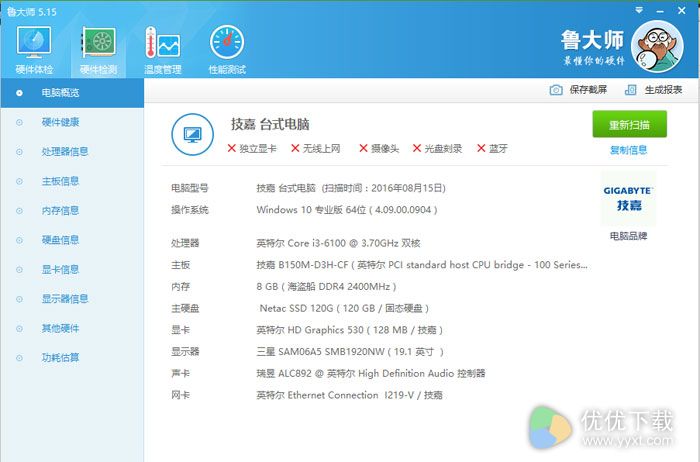The width and height of the screenshot is (700, 462).
Task: Minimize the 鲁大师 window
Action: pyautogui.click(x=660, y=11)
